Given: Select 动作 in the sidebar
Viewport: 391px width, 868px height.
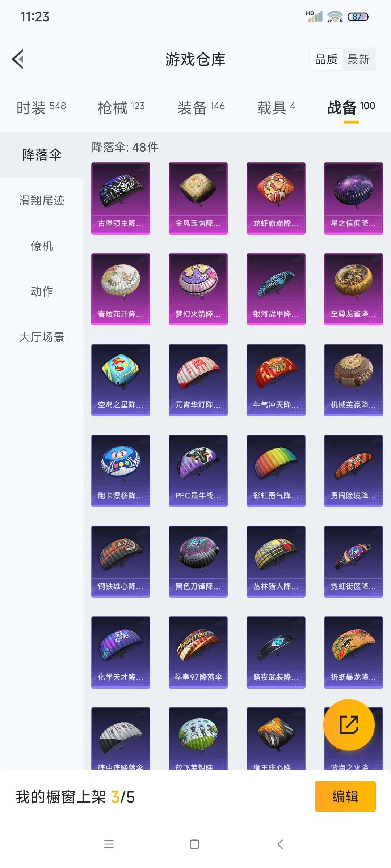Looking at the screenshot, I should coord(42,292).
